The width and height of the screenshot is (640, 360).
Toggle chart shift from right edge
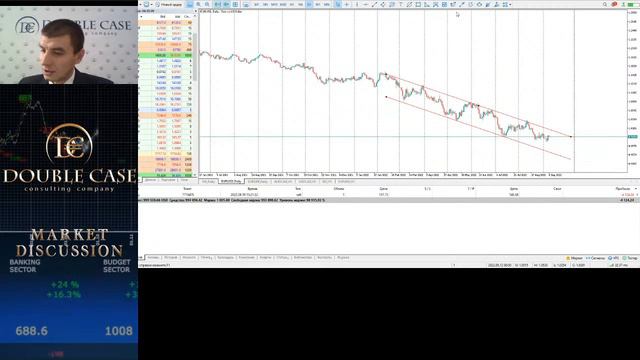[227, 4]
